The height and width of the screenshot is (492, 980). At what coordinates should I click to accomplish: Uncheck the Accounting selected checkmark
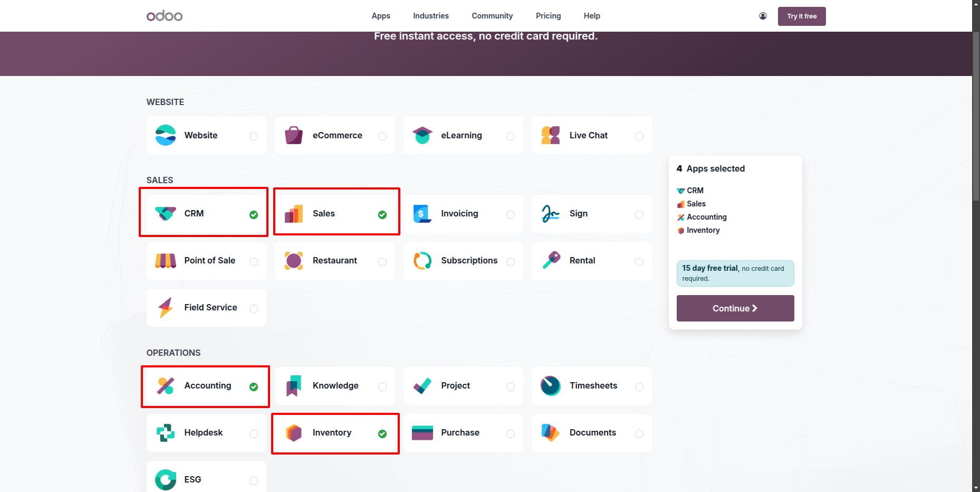click(254, 386)
